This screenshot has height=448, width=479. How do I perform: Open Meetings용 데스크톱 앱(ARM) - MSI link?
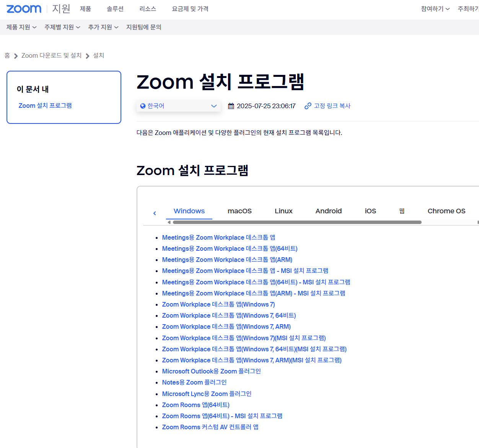(254, 293)
